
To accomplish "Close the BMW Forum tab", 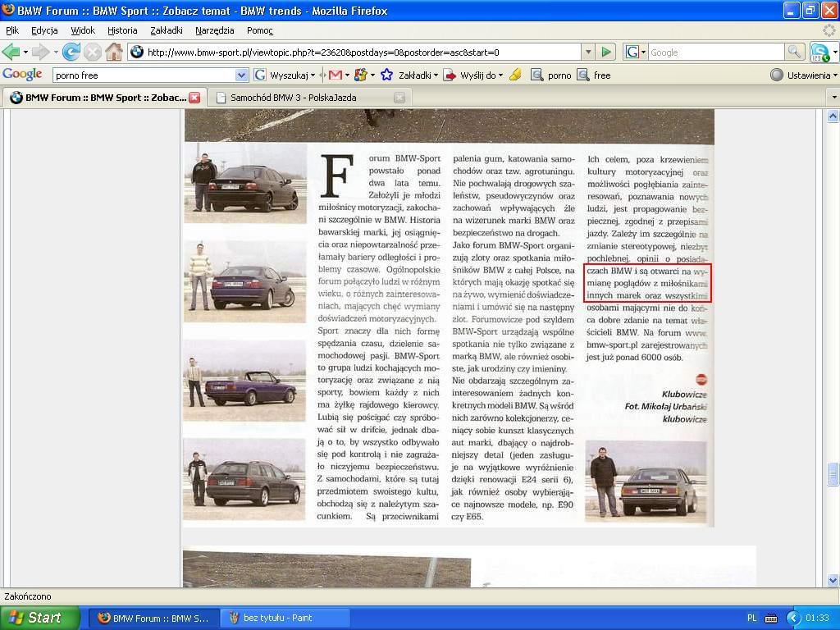I will coord(194,98).
